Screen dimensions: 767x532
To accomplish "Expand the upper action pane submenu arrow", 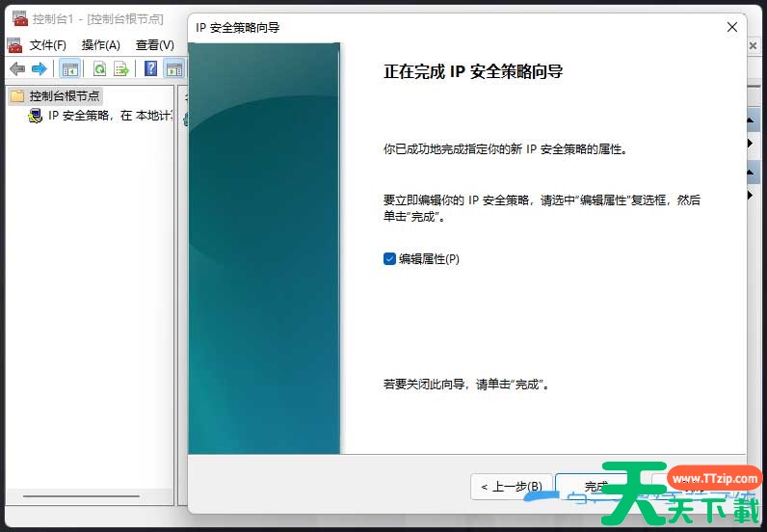I will point(750,143).
